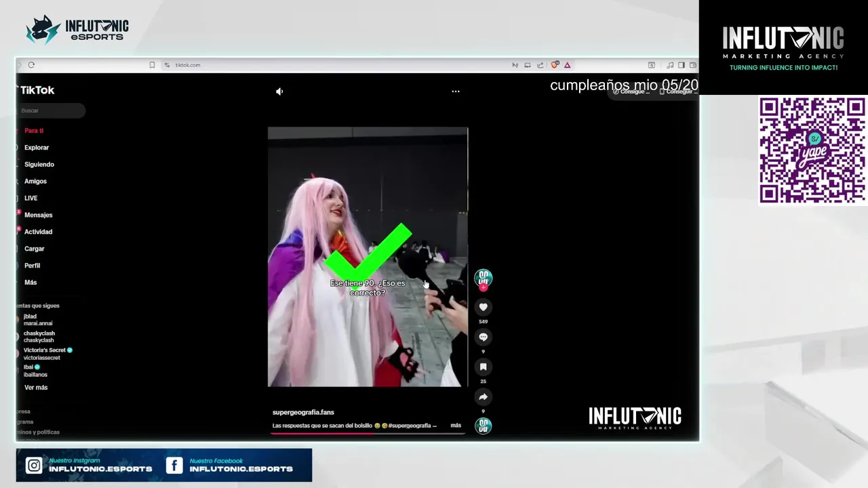This screenshot has width=868, height=488.
Task: Open Cargar upload page
Action: 34,249
